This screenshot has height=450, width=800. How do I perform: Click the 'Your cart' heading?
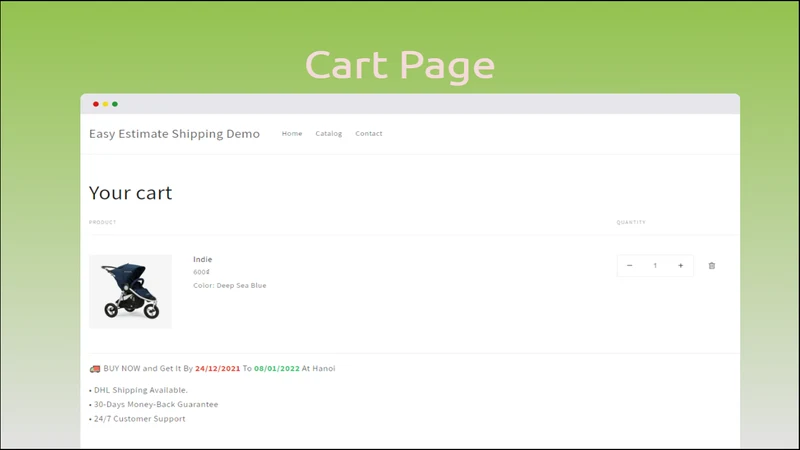pyautogui.click(x=131, y=193)
